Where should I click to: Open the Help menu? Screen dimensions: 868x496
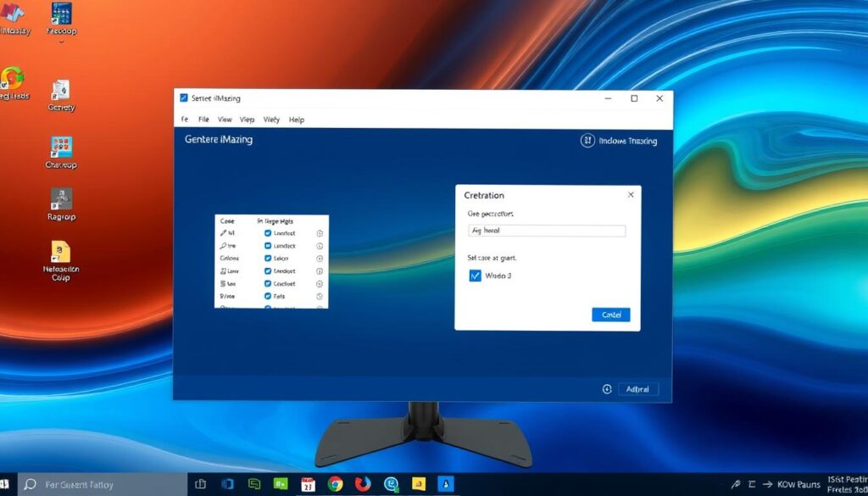(297, 119)
